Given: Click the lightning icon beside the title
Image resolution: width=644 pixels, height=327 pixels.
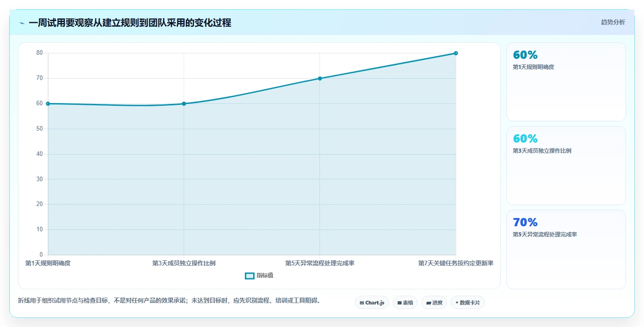Looking at the screenshot, I should 22,23.
